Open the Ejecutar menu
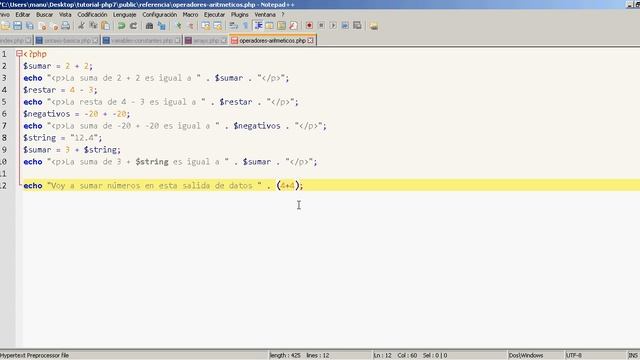Image resolution: width=640 pixels, height=360 pixels. (x=214, y=15)
